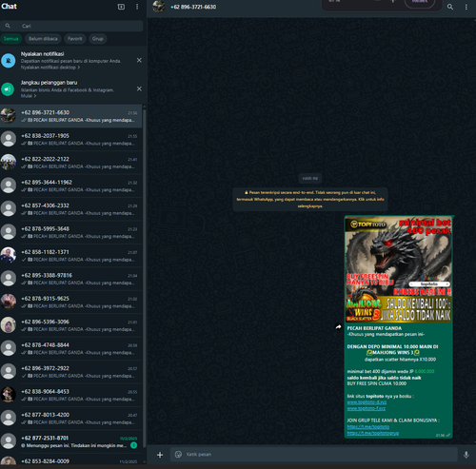
Task: Dismiss the Jangkau pelanggan baru banner
Action: (x=139, y=88)
